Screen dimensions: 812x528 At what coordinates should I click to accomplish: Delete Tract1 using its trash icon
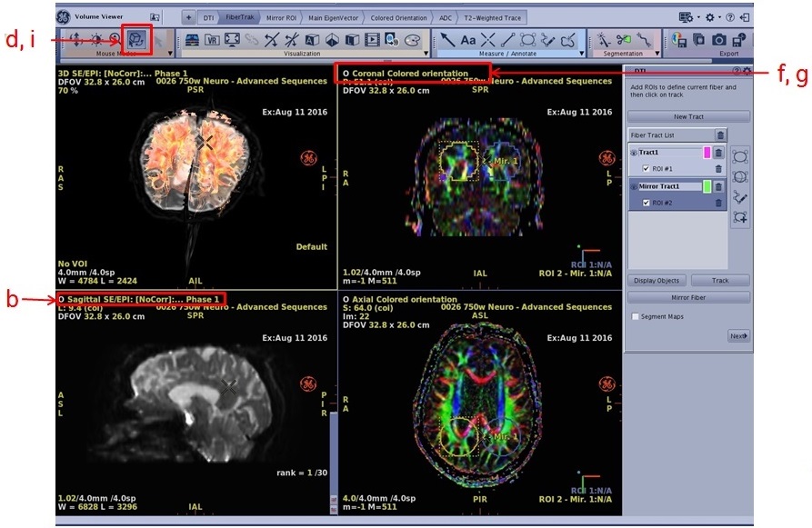pos(718,154)
